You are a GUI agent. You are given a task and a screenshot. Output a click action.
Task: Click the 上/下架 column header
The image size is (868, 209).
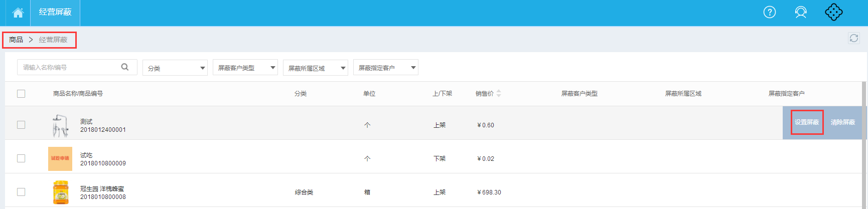443,94
